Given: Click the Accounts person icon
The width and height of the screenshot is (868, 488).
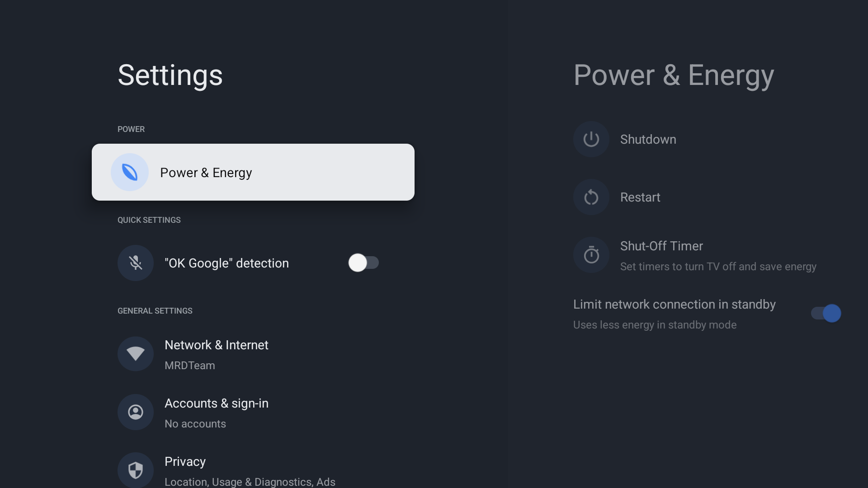Looking at the screenshot, I should click(x=136, y=412).
